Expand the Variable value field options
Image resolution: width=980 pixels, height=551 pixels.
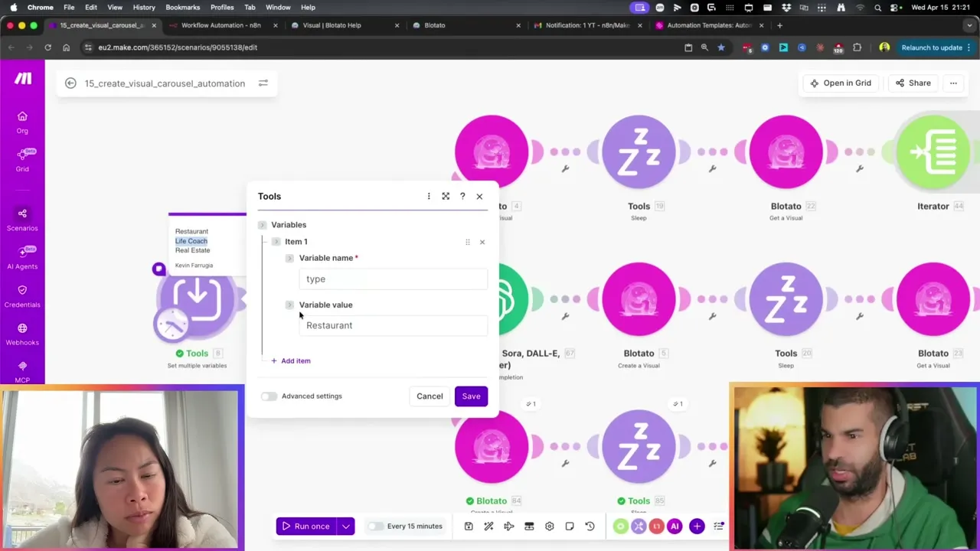tap(289, 305)
